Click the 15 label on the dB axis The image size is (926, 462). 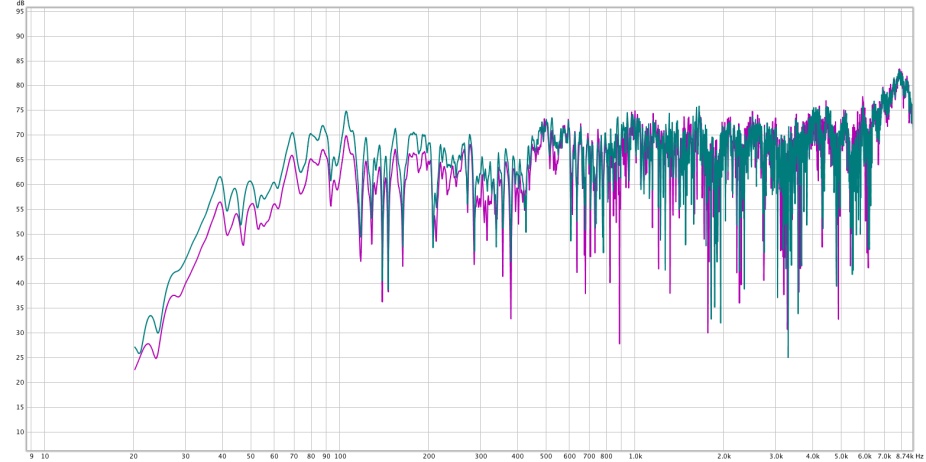point(20,407)
